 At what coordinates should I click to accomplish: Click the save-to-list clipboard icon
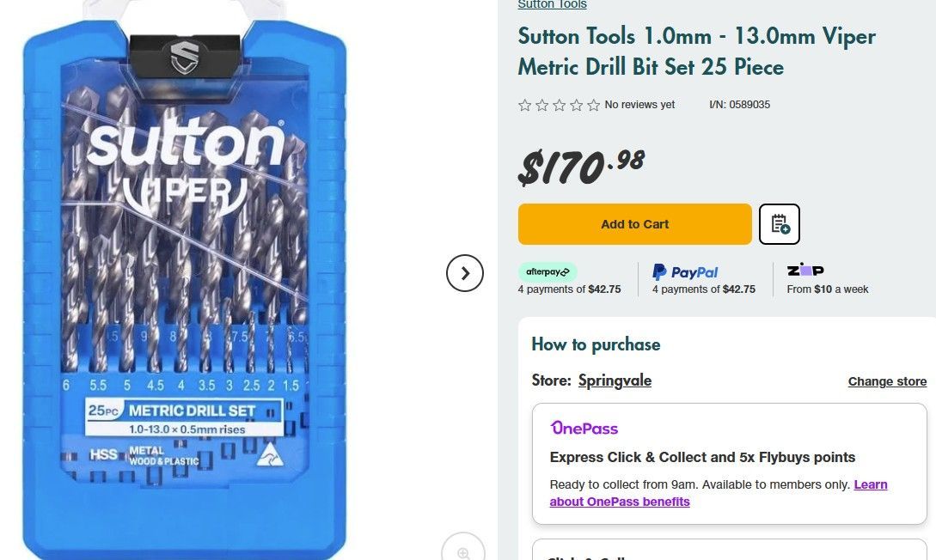(779, 223)
